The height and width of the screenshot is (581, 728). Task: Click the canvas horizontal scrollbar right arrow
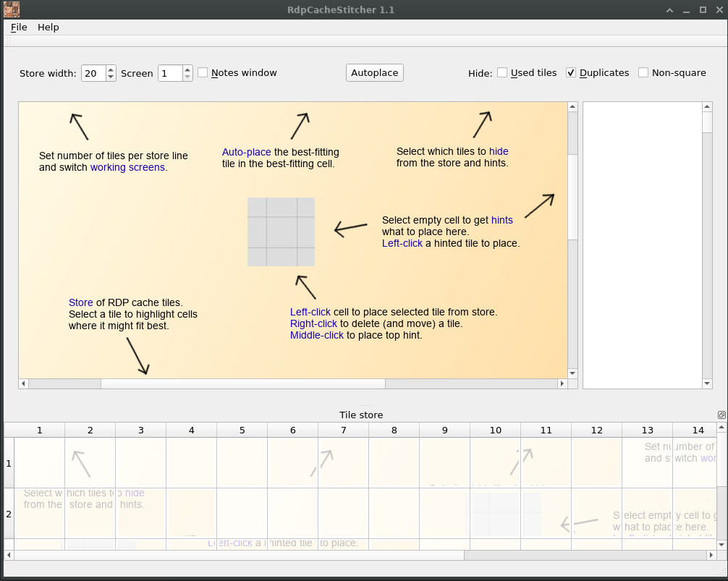(562, 383)
